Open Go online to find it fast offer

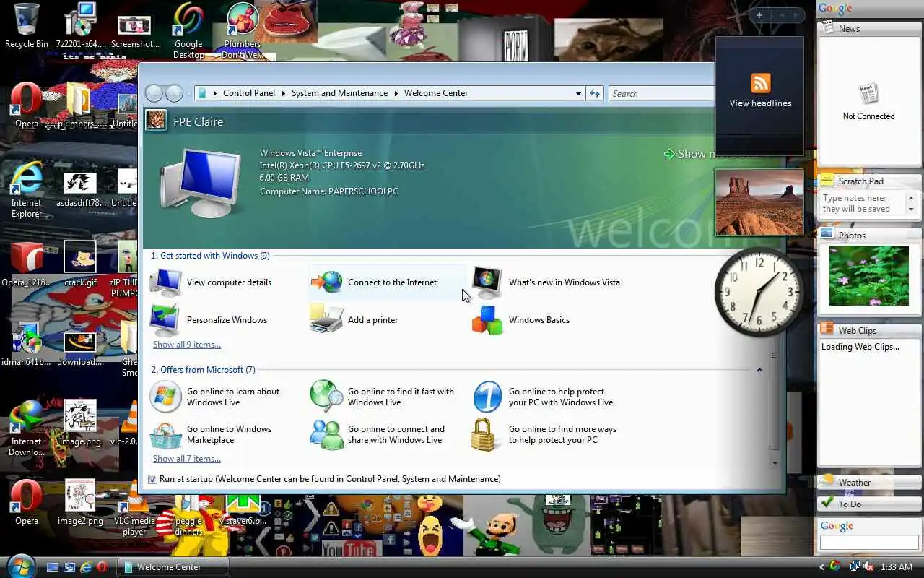pyautogui.click(x=383, y=397)
